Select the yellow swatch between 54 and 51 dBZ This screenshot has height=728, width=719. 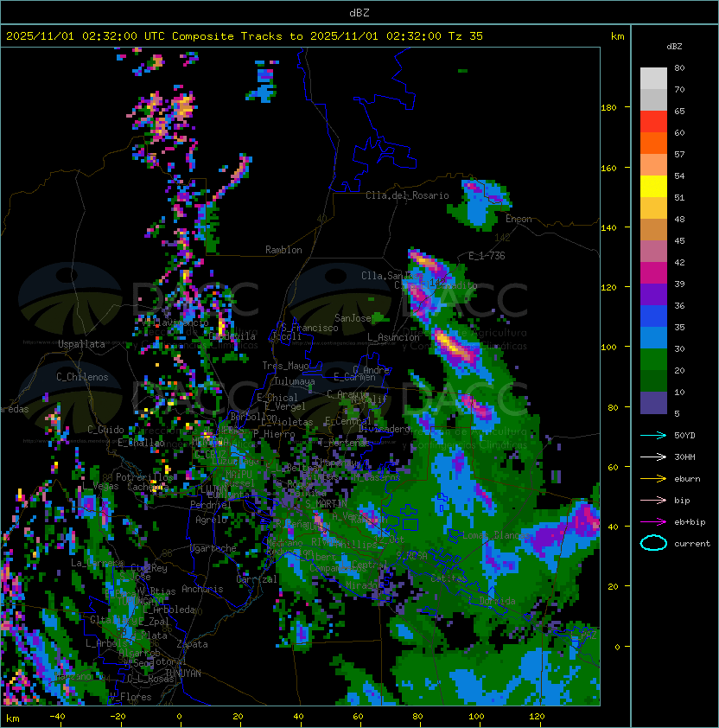coord(653,187)
